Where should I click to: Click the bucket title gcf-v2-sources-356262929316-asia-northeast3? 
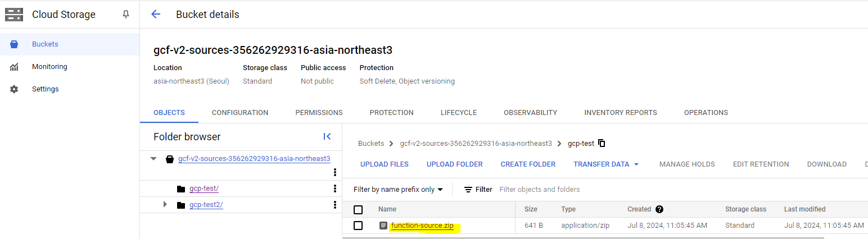point(273,50)
